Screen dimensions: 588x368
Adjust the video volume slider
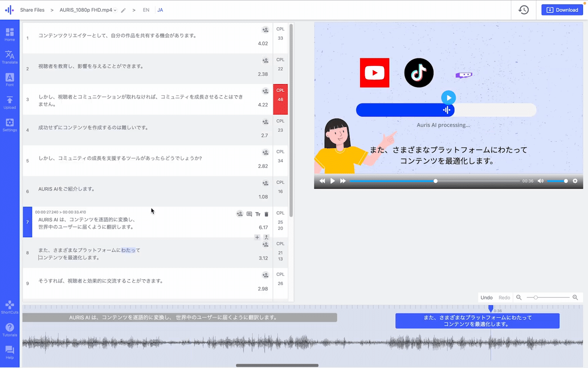557,181
